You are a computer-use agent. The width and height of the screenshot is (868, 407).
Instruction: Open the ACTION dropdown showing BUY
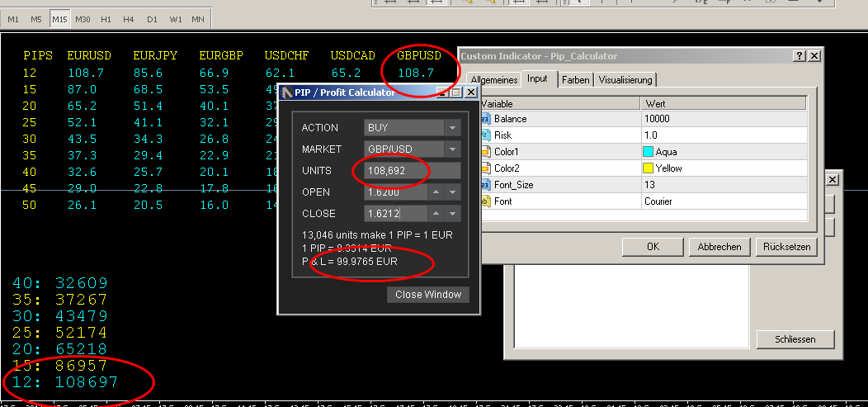[x=412, y=128]
